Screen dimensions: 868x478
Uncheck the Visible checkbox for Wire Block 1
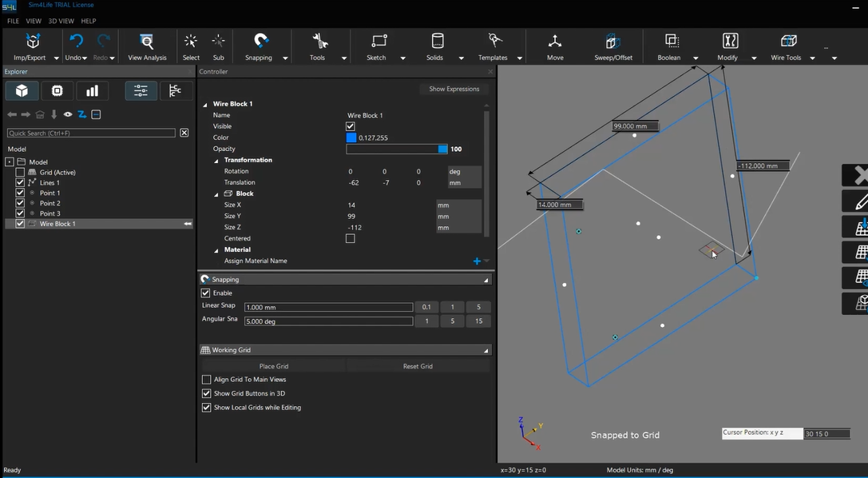click(x=350, y=126)
